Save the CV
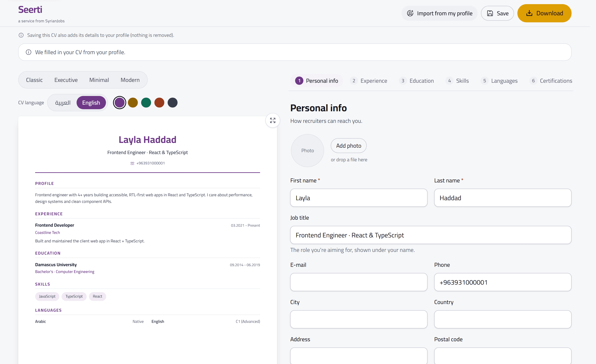The width and height of the screenshot is (596, 364). point(497,13)
